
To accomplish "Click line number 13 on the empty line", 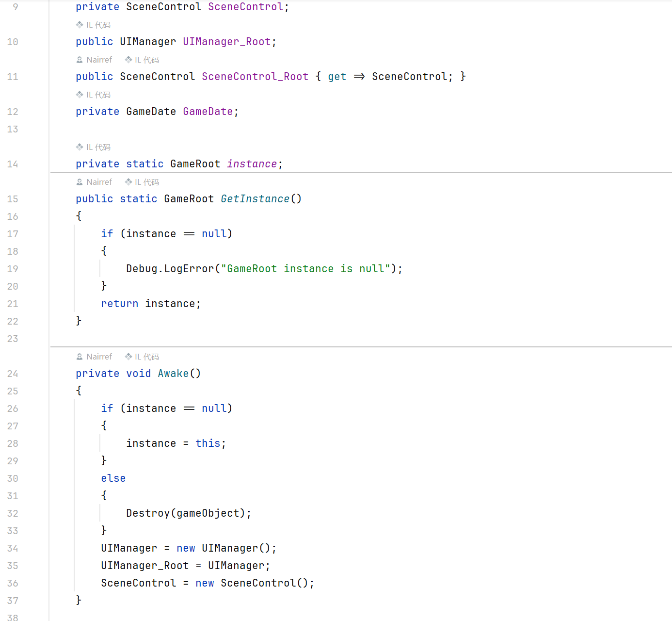I will click(13, 129).
